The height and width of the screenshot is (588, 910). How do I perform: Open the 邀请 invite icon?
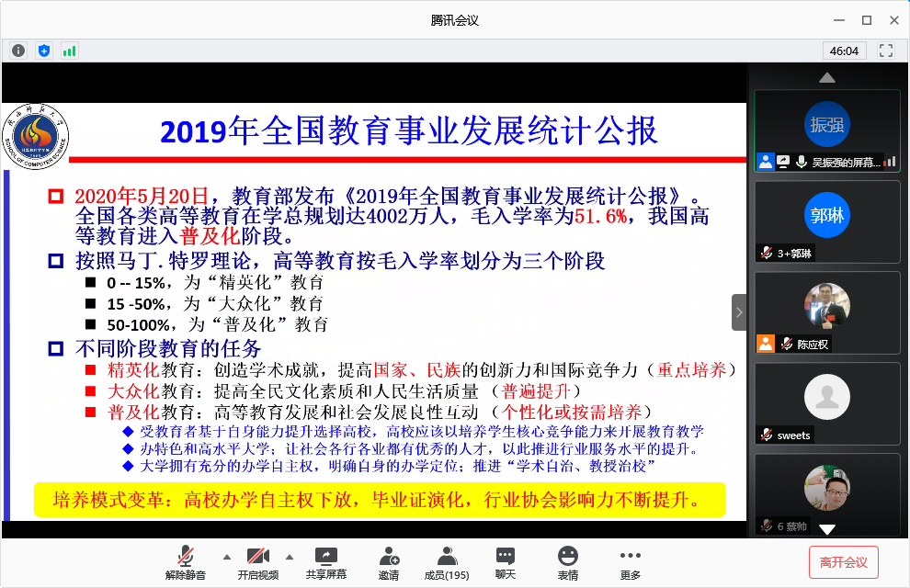click(388, 562)
